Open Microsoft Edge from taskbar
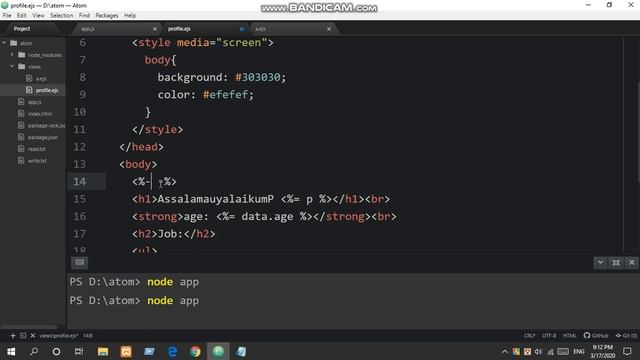 (x=172, y=351)
